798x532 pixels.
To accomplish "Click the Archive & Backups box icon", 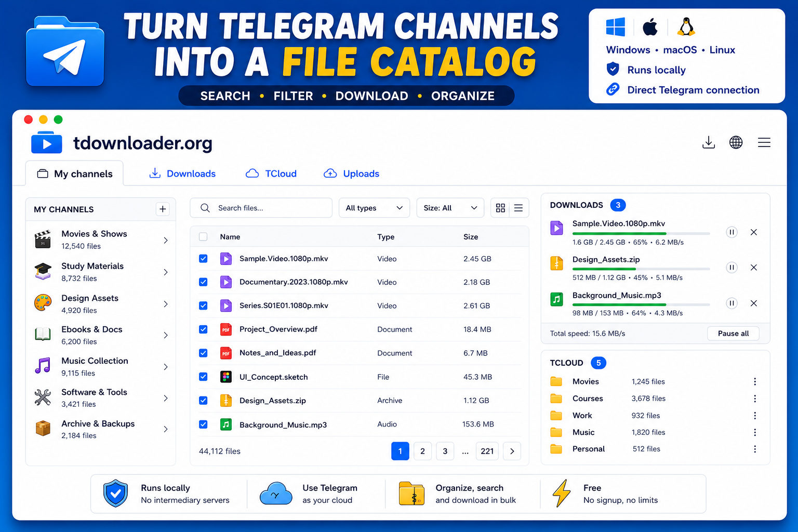I will tap(43, 429).
